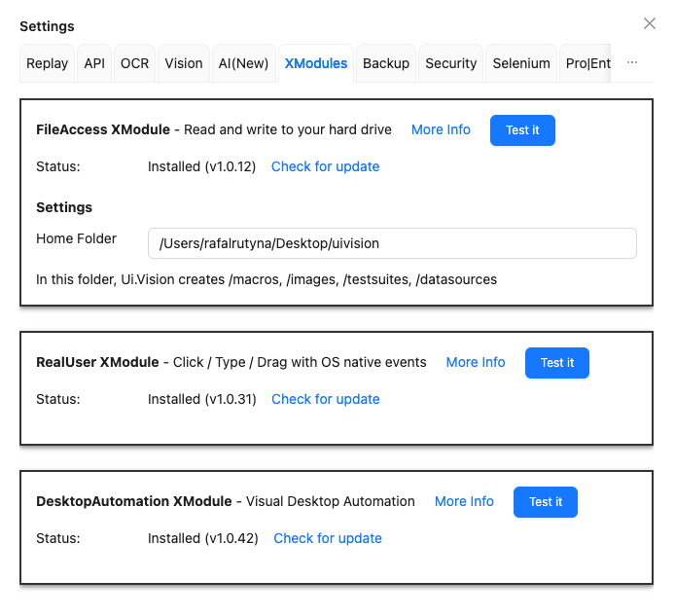The width and height of the screenshot is (675, 616).
Task: Test the FileAccess XModule
Action: (522, 130)
